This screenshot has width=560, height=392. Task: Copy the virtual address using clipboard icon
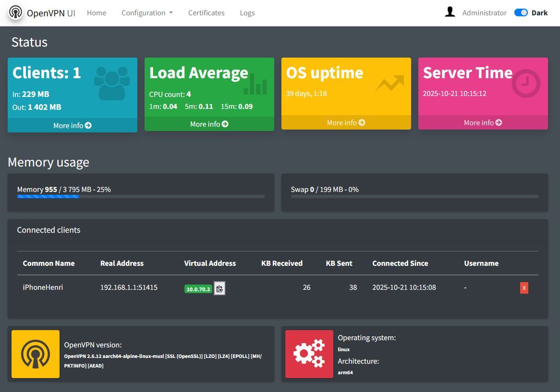(219, 288)
